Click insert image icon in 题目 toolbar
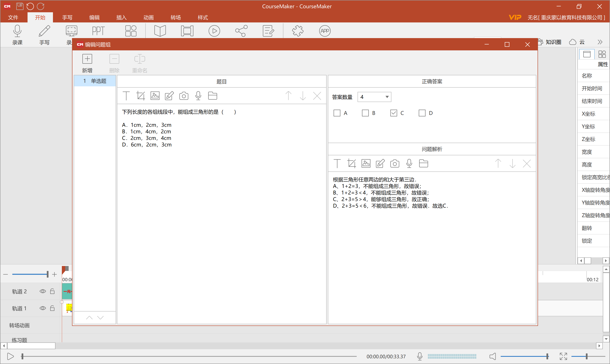This screenshot has width=610, height=364. pyautogui.click(x=155, y=96)
